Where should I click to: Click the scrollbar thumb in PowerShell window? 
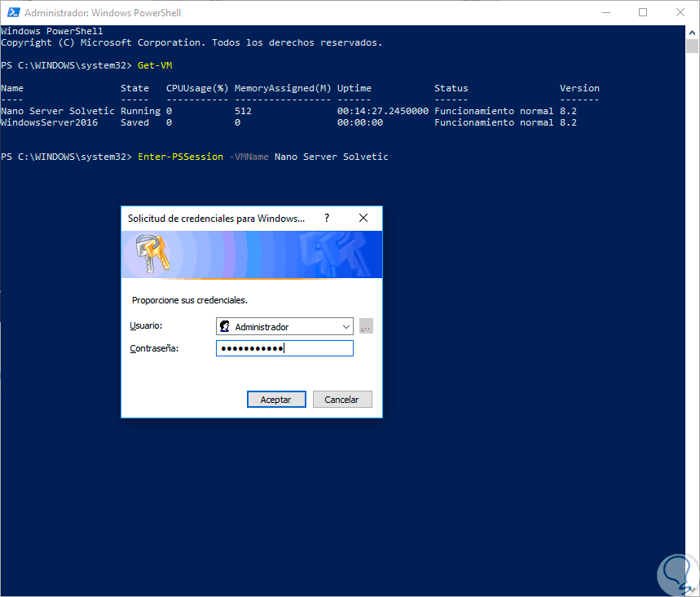[x=692, y=46]
